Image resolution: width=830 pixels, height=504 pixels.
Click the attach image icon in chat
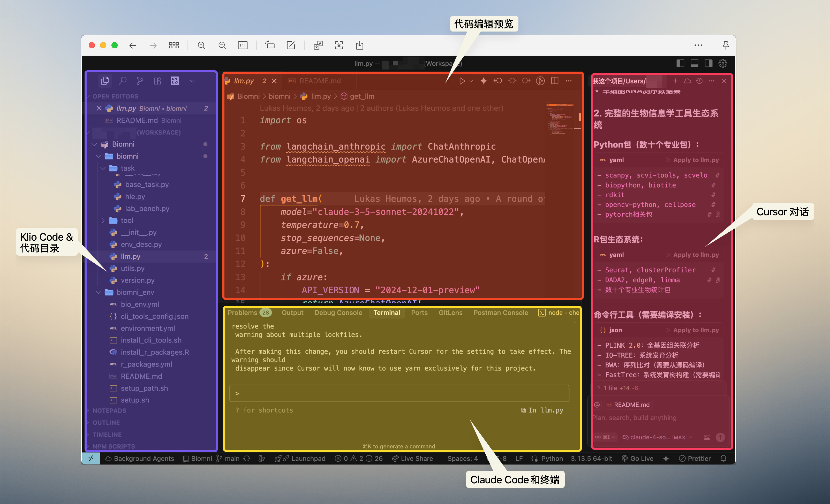(x=707, y=437)
